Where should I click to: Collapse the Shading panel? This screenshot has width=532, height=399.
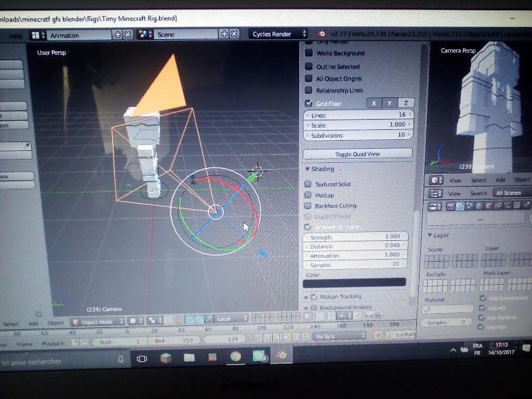coord(322,169)
